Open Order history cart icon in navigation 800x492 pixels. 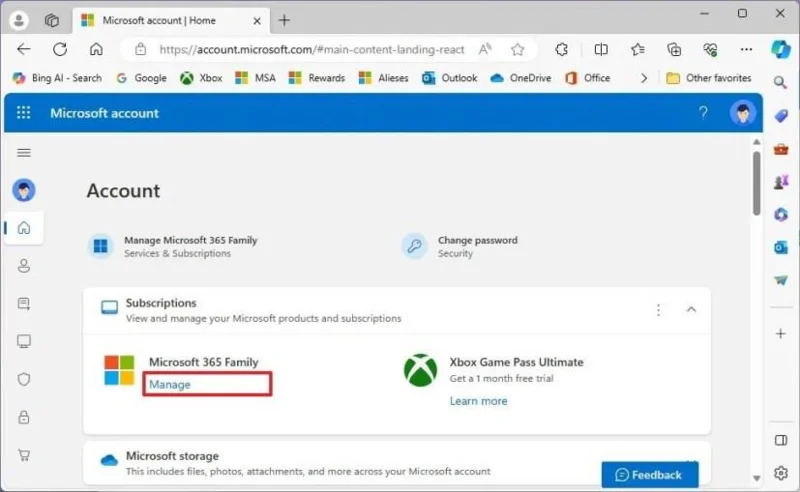coord(24,455)
